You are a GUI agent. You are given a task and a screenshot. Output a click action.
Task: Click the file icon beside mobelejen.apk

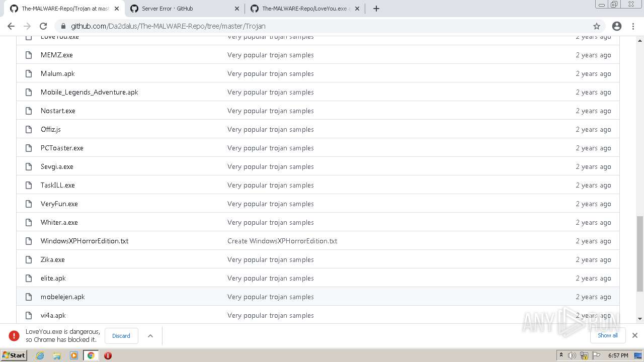pyautogui.click(x=29, y=297)
